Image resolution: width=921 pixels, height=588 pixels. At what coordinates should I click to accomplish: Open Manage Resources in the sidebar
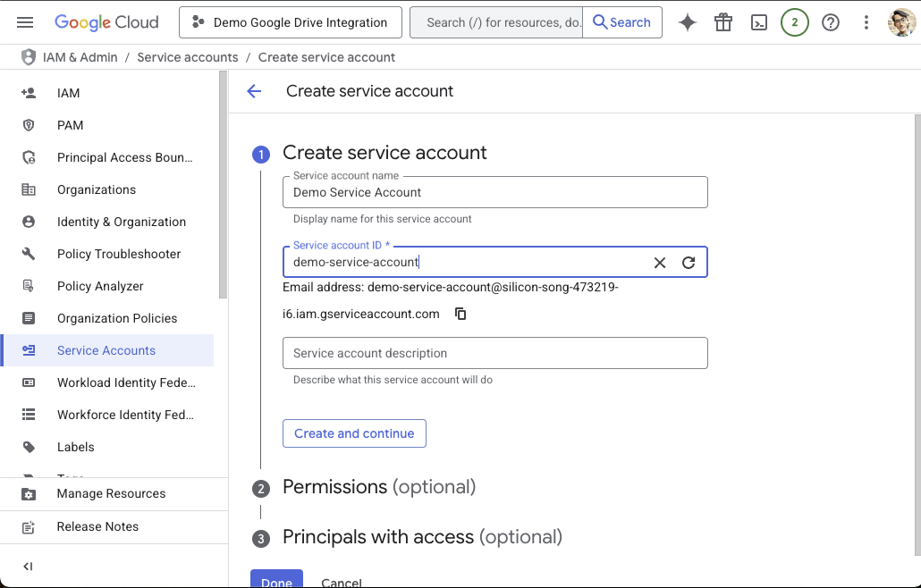(x=114, y=494)
